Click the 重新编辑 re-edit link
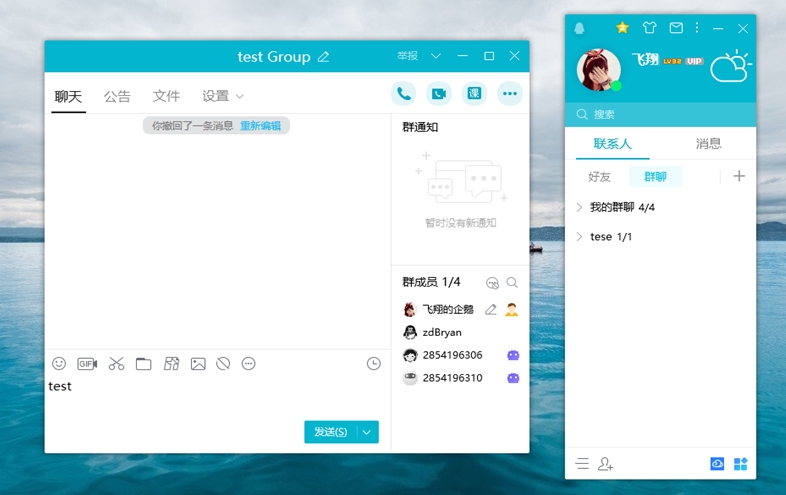 [x=262, y=126]
